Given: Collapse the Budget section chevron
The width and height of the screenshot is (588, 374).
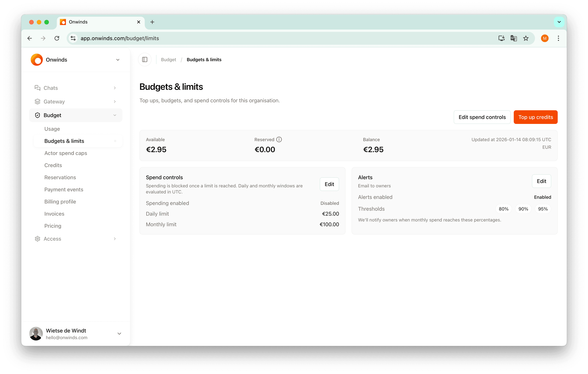Looking at the screenshot, I should click(115, 115).
